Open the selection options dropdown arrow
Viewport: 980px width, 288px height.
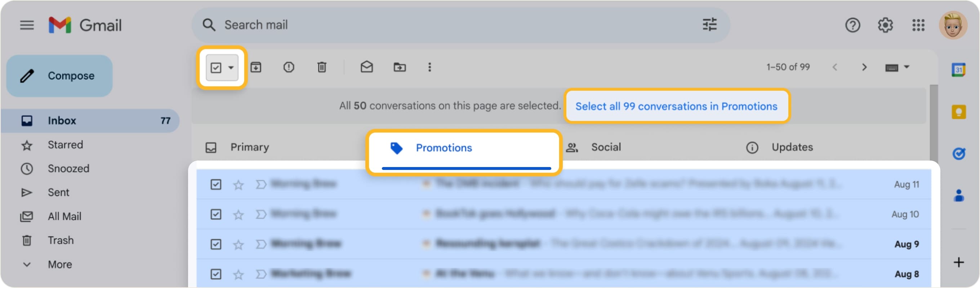(231, 68)
